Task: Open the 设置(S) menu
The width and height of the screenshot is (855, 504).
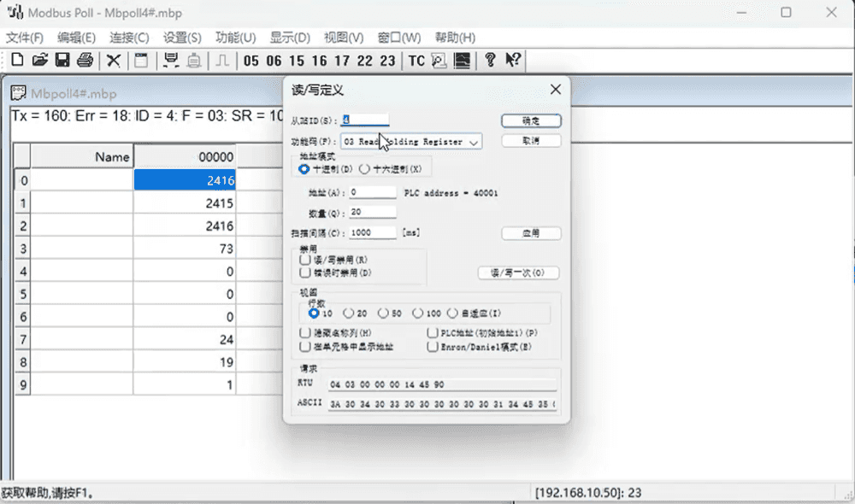Action: pos(182,38)
